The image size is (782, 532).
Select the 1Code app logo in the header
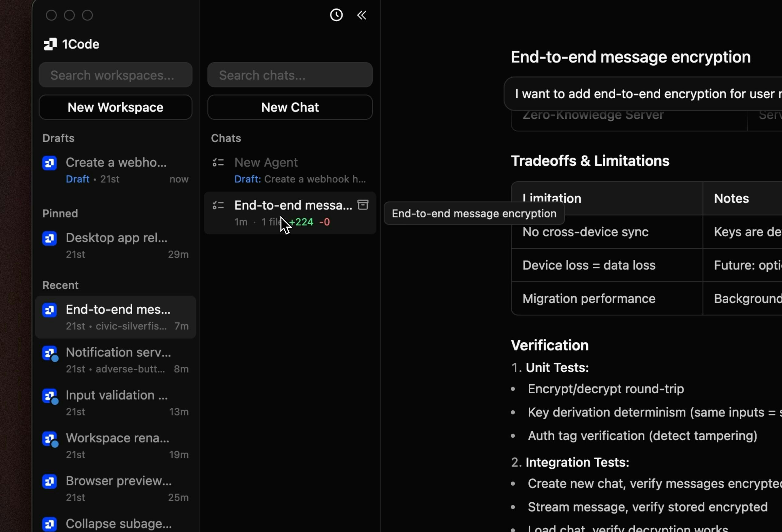50,44
